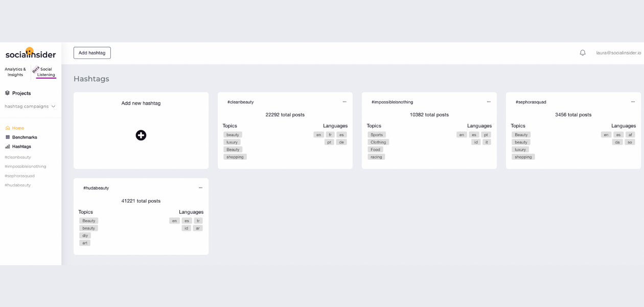Click the Hashtags bar chart icon
The width and height of the screenshot is (644, 307).
pyautogui.click(x=8, y=146)
